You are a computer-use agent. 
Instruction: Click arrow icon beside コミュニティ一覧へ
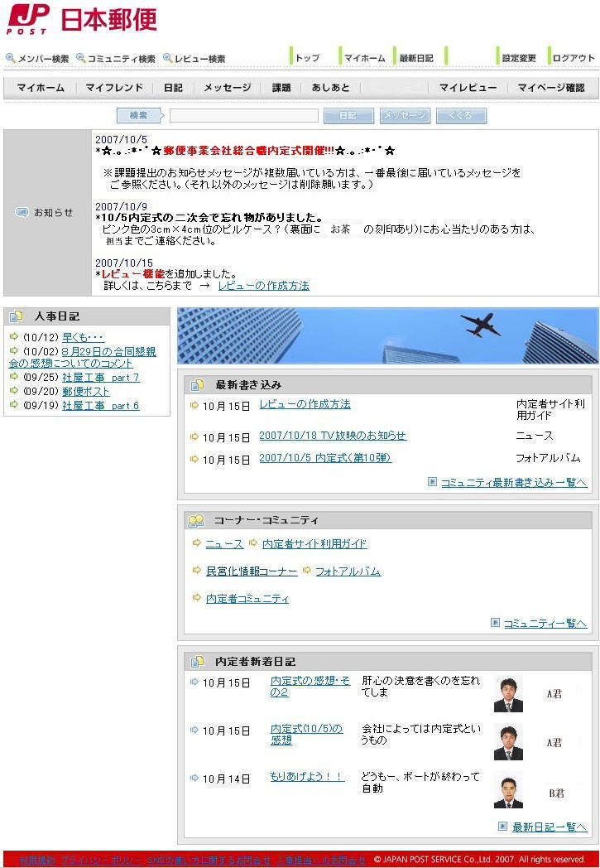point(495,623)
